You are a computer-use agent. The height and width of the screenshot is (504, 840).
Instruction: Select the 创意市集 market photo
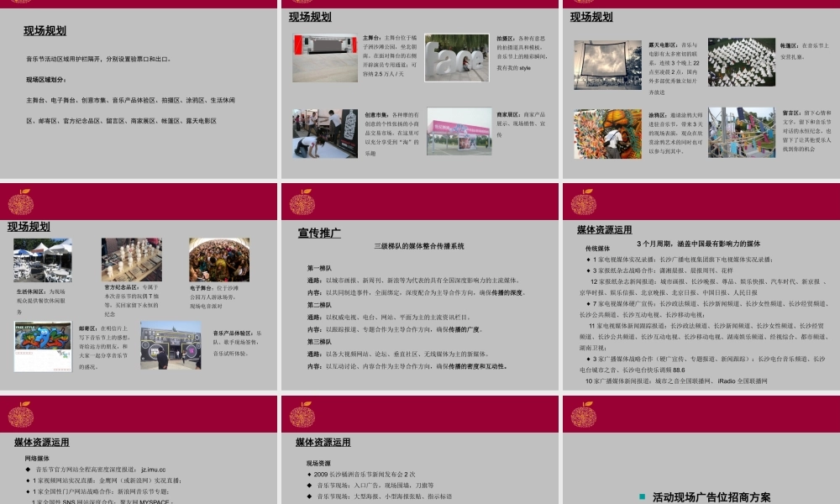tap(325, 134)
